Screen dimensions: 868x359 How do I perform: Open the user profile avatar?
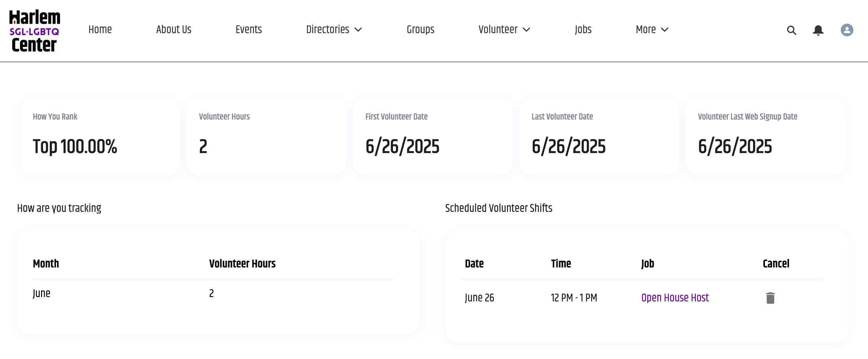pyautogui.click(x=847, y=30)
